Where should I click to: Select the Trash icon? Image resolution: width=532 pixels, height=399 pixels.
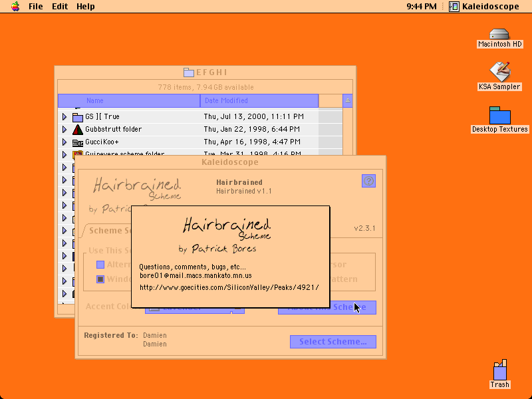tap(500, 374)
